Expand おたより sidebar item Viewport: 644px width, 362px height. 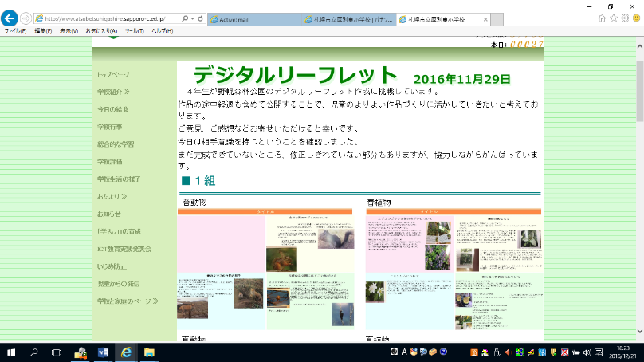point(112,197)
